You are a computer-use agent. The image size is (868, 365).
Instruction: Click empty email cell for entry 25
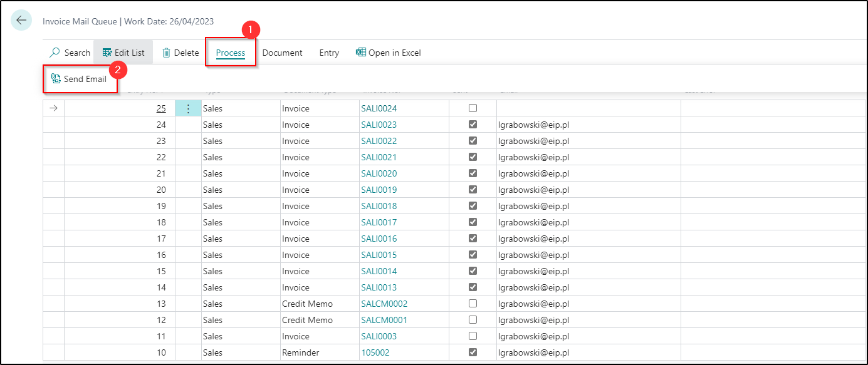[x=588, y=108]
